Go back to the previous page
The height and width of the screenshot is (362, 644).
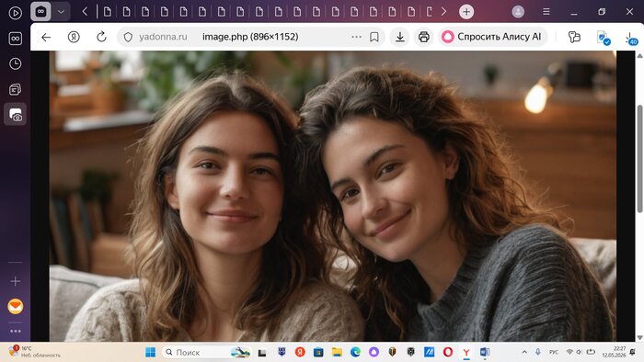pos(46,37)
